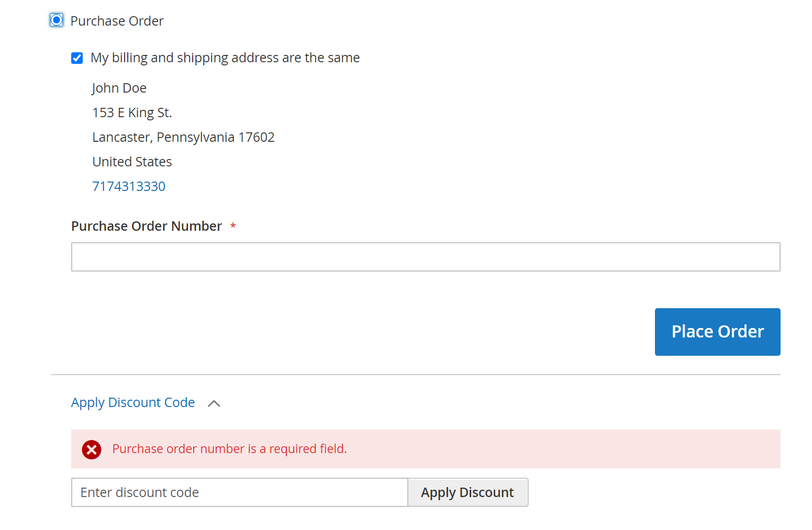Open the phone number 7174313330 link
The image size is (812, 530).
(129, 186)
